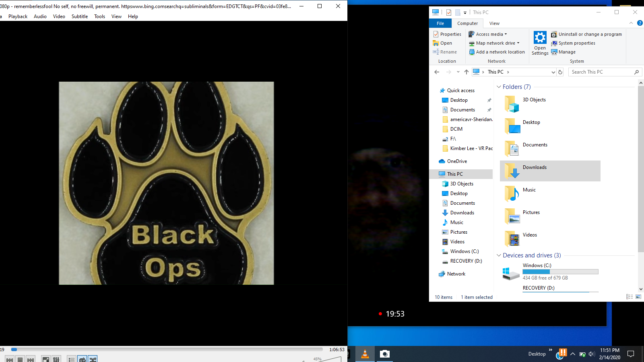Select Quick access in navigation pane
The width and height of the screenshot is (644, 362).
pos(460,90)
